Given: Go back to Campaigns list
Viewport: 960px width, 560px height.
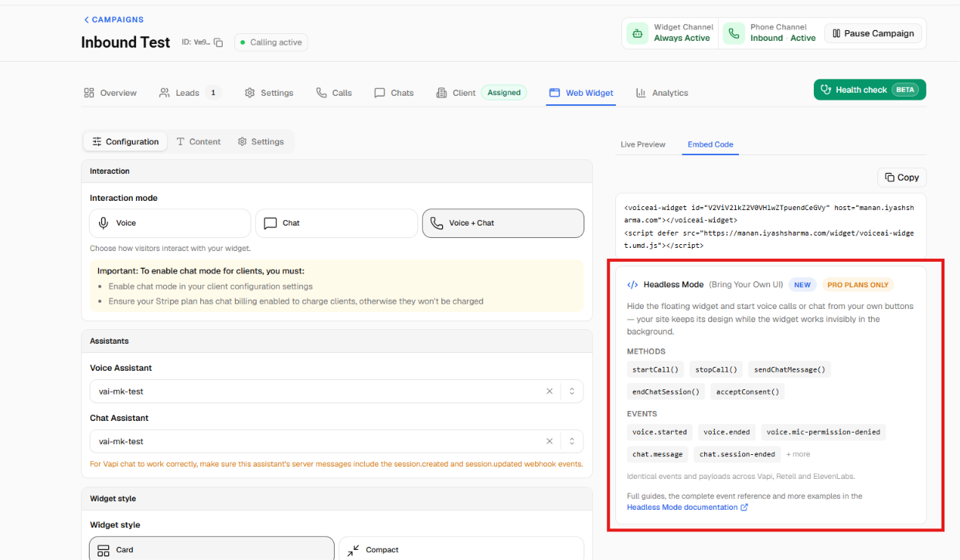Looking at the screenshot, I should point(114,19).
